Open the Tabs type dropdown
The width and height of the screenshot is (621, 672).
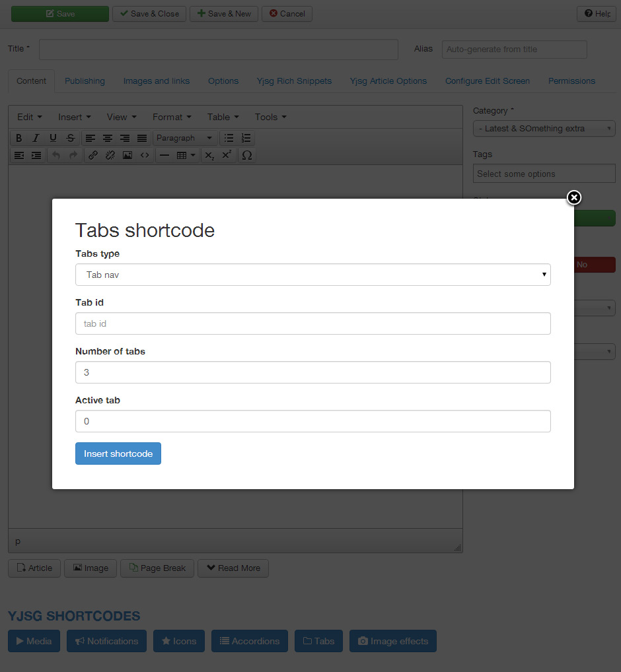point(312,275)
